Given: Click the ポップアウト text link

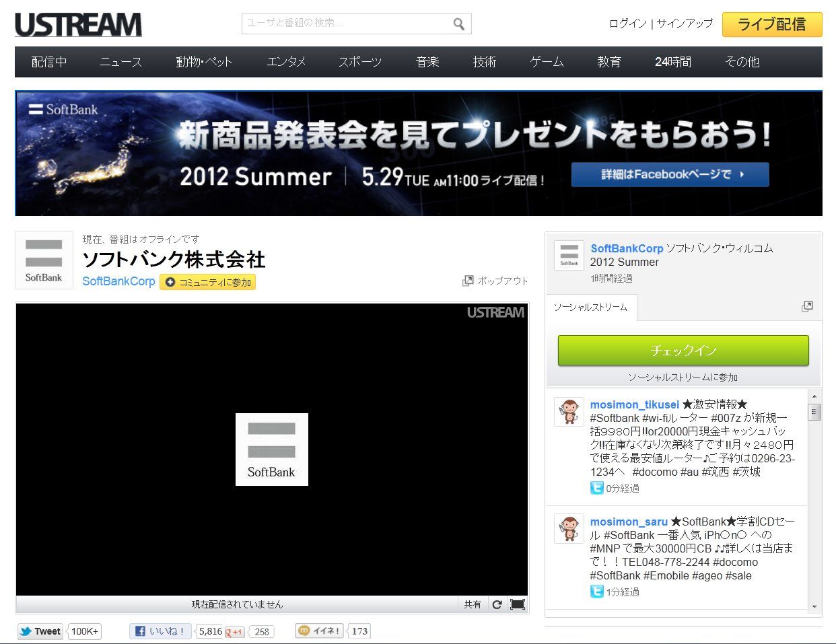Looking at the screenshot, I should (x=503, y=281).
